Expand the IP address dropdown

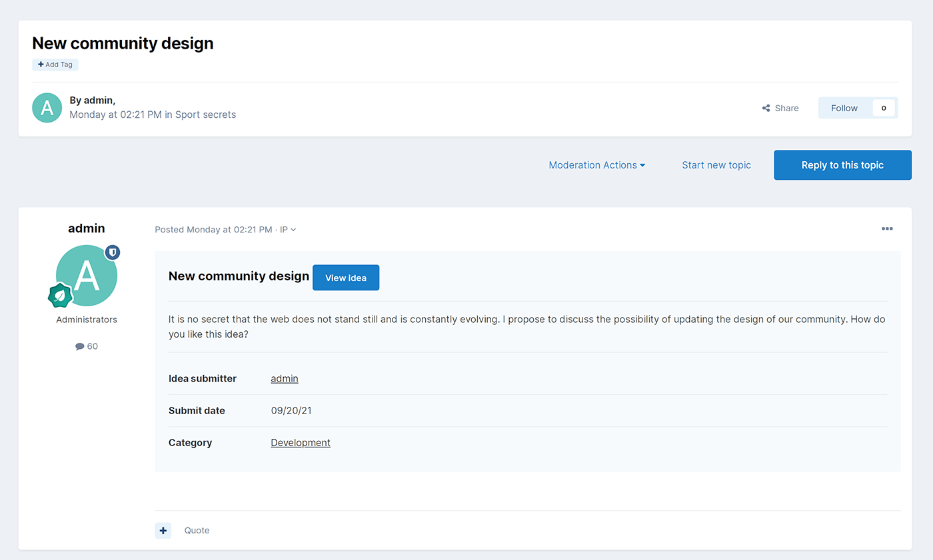click(287, 230)
